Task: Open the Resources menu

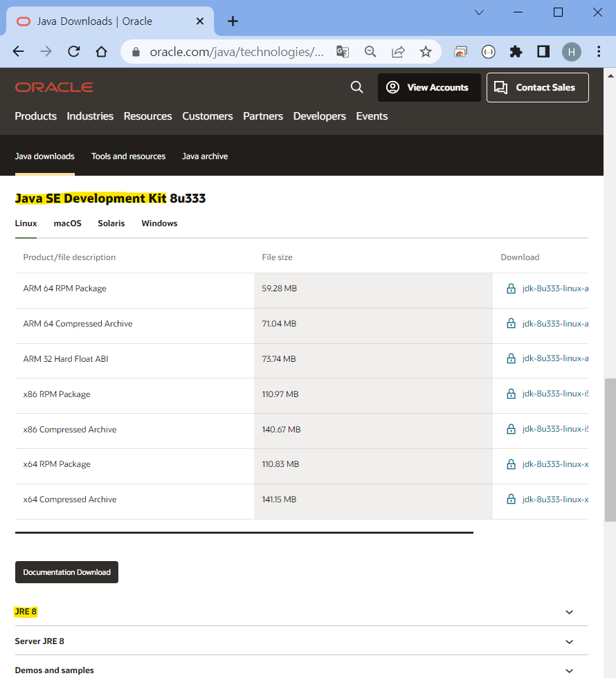Action: 147,116
